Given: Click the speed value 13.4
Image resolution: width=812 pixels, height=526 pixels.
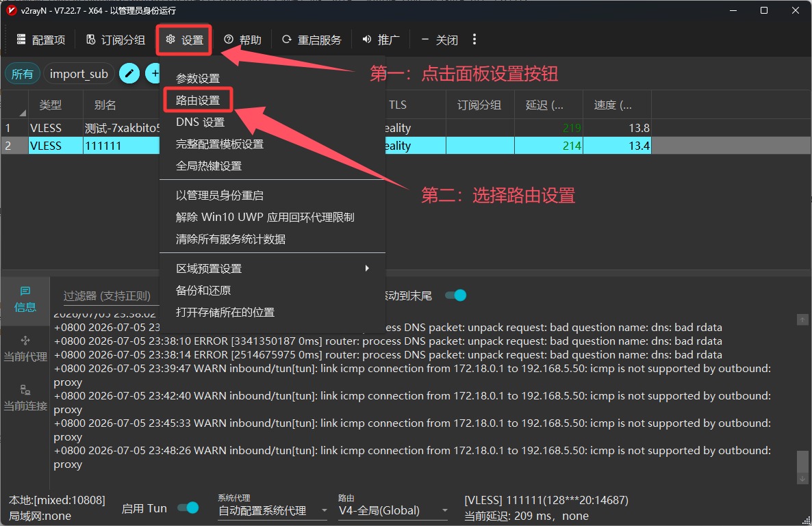Looking at the screenshot, I should 639,146.
